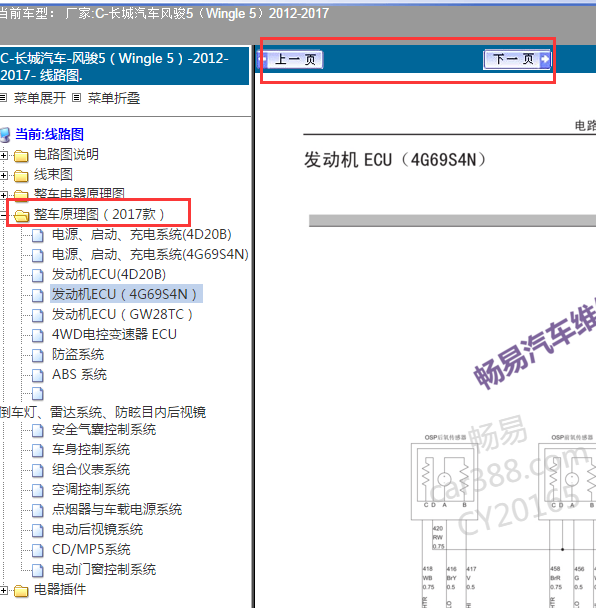Click 菜单折叠 to collapse all menus
Viewport: 596px width, 608px height.
coord(114,98)
